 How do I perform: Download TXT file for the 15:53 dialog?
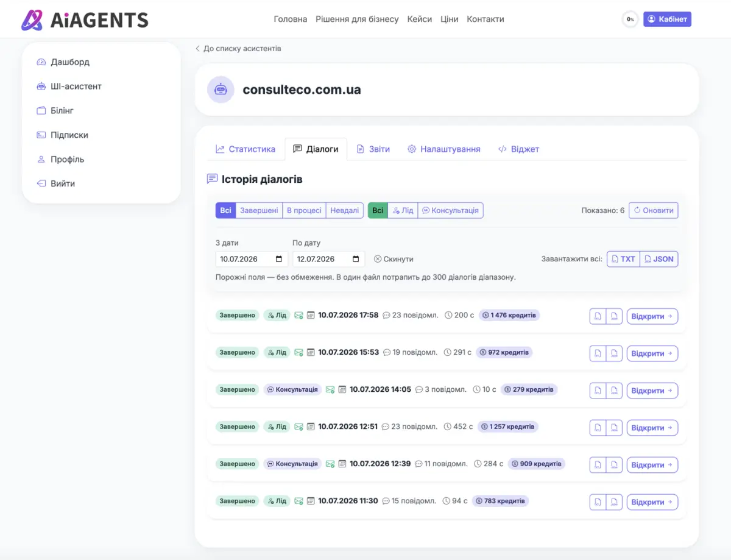(598, 353)
